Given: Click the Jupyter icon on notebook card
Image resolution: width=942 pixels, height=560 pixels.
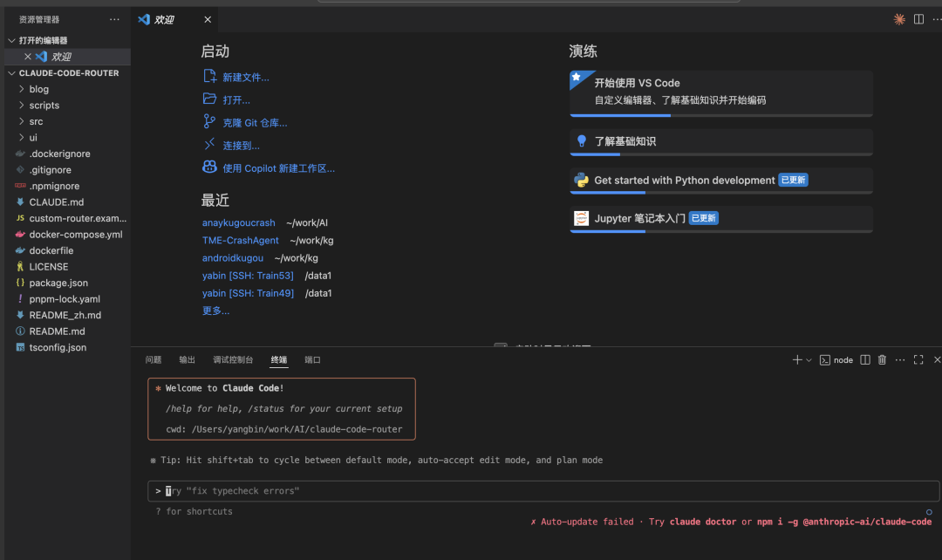Looking at the screenshot, I should 581,218.
